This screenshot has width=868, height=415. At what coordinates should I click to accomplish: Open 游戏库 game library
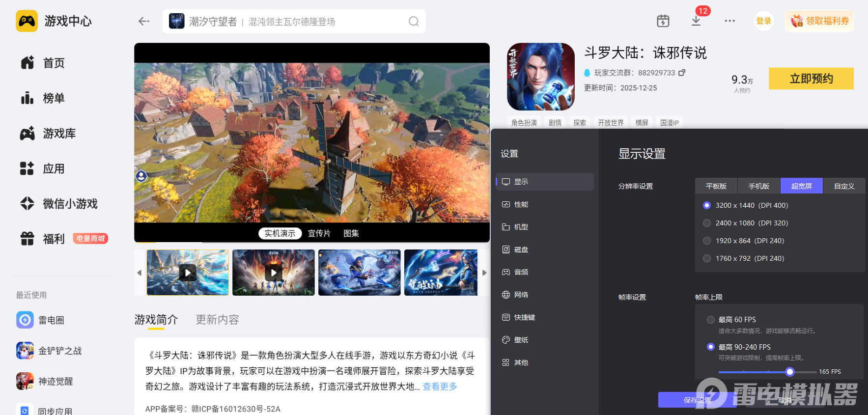(48, 134)
